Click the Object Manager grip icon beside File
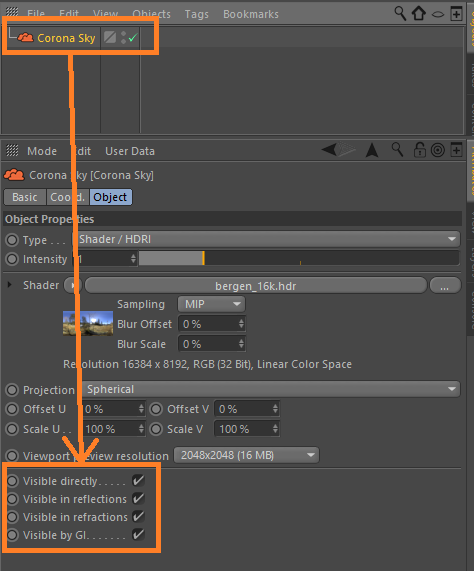 12,12
